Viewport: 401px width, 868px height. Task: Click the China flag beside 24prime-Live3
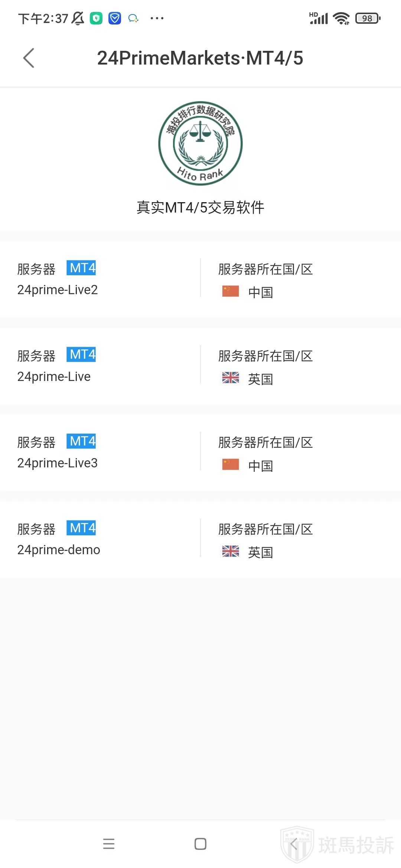coord(230,464)
